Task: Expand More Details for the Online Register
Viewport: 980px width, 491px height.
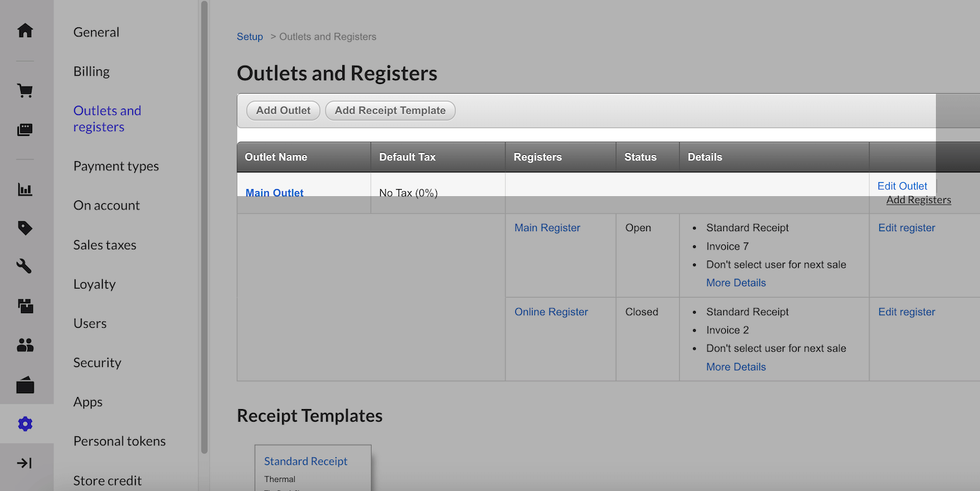Action: coord(736,367)
